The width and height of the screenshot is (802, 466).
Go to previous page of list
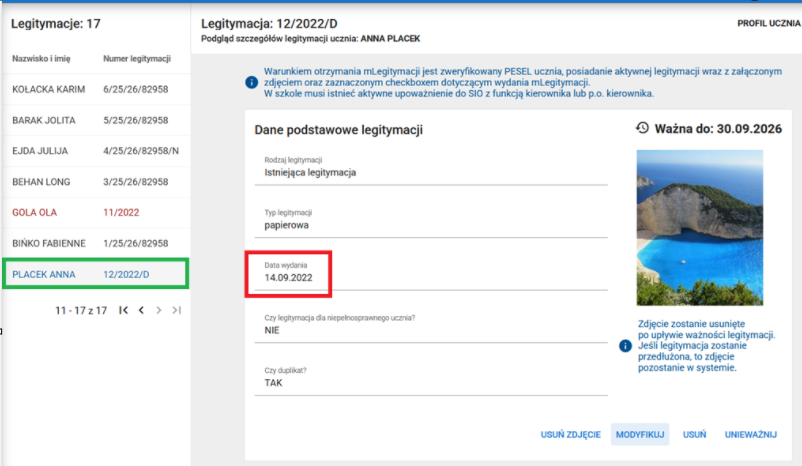tap(141, 311)
